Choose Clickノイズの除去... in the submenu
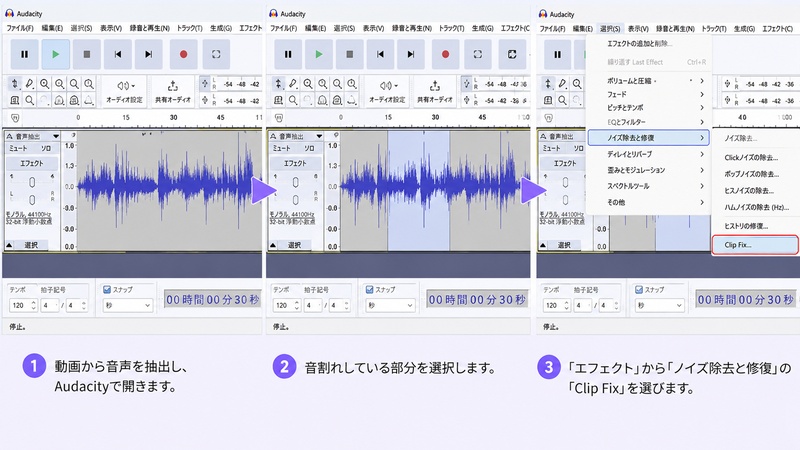The height and width of the screenshot is (450, 800). pos(751,158)
